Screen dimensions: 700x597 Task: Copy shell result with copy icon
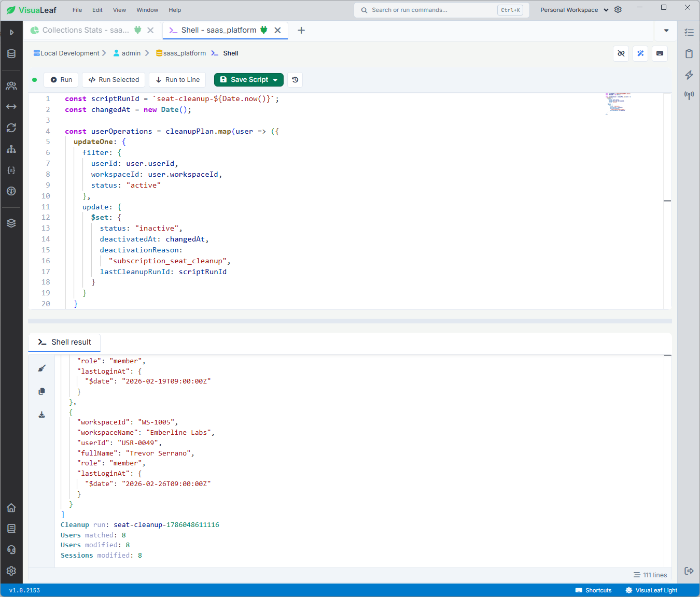42,391
